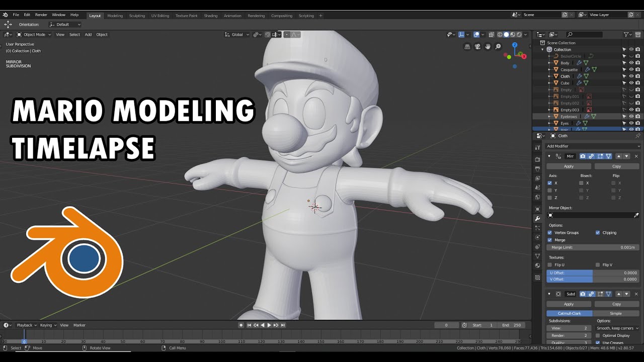Toggle X-ray mode icon
The height and width of the screenshot is (362, 644).
coord(491,35)
